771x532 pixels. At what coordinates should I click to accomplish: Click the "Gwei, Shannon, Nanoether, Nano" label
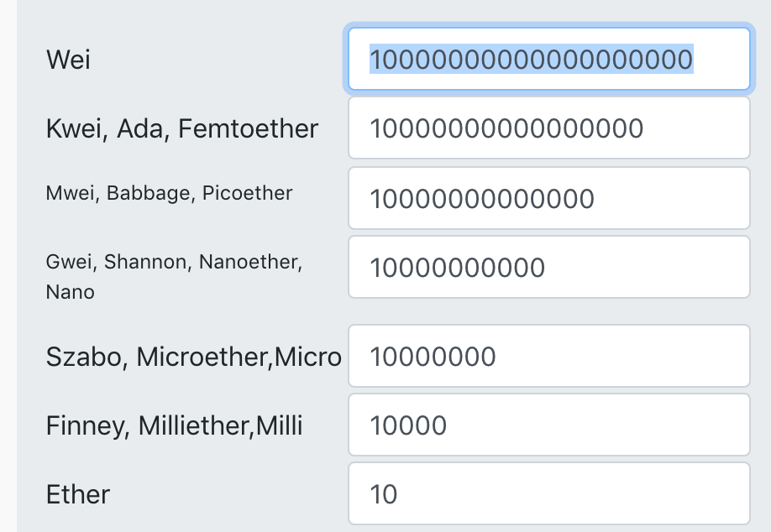[x=173, y=262]
